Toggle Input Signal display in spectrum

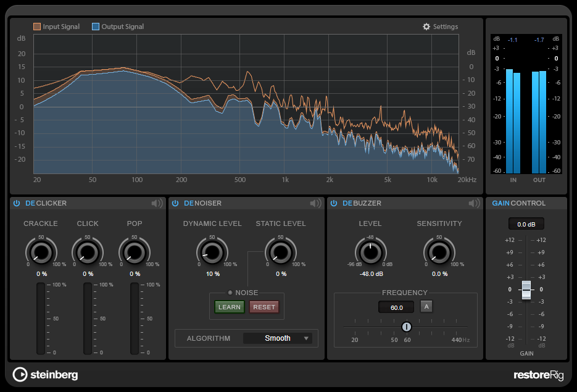pos(37,27)
